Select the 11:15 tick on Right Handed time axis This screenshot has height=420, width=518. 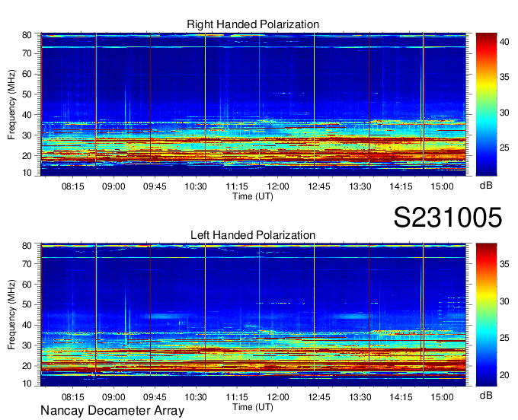[237, 186]
